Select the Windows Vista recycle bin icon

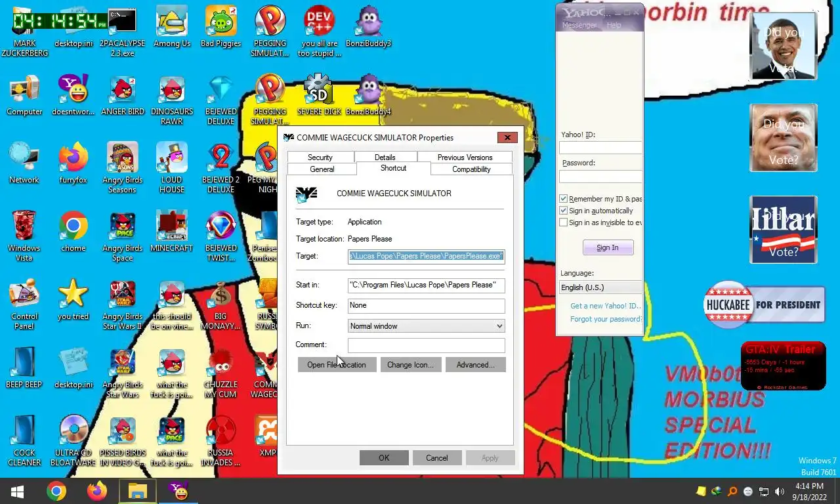tap(24, 237)
